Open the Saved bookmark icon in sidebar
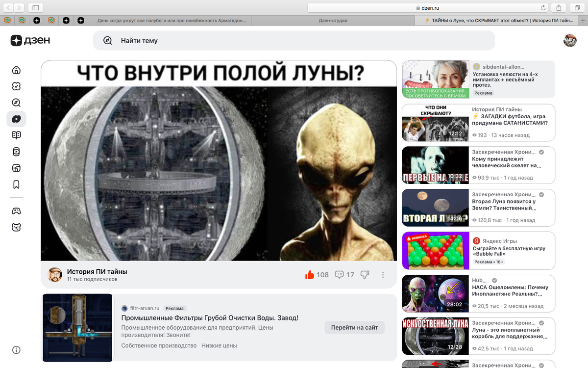 [17, 184]
